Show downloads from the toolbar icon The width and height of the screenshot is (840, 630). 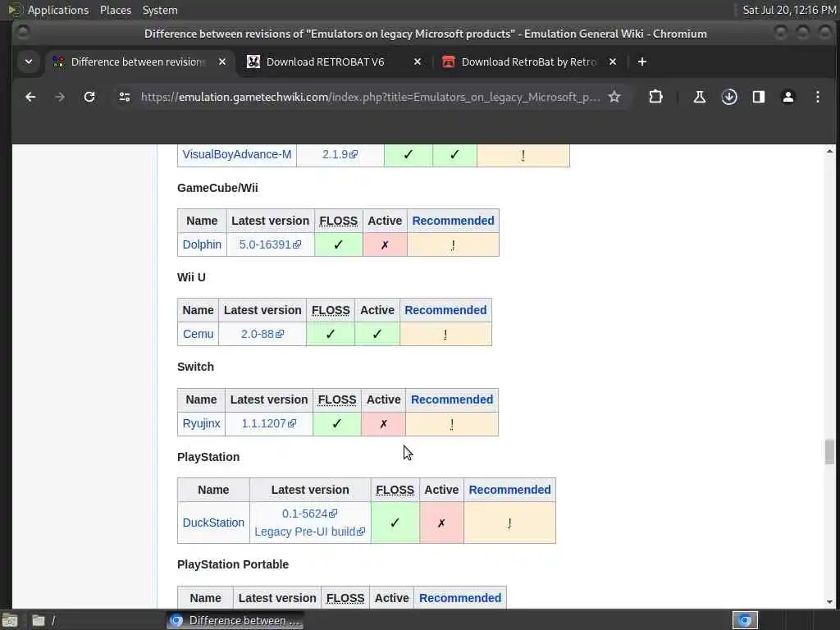point(729,97)
